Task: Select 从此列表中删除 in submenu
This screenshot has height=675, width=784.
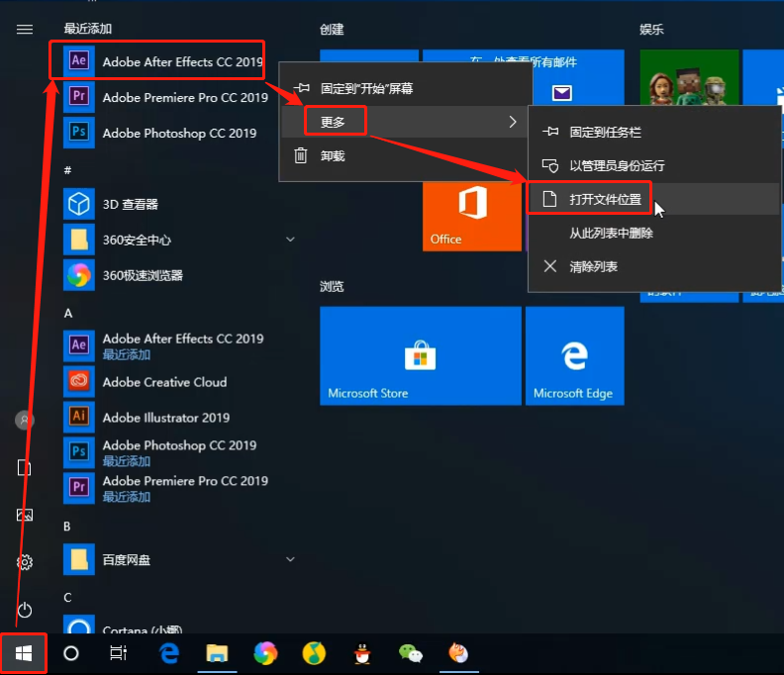Action: pos(654,233)
